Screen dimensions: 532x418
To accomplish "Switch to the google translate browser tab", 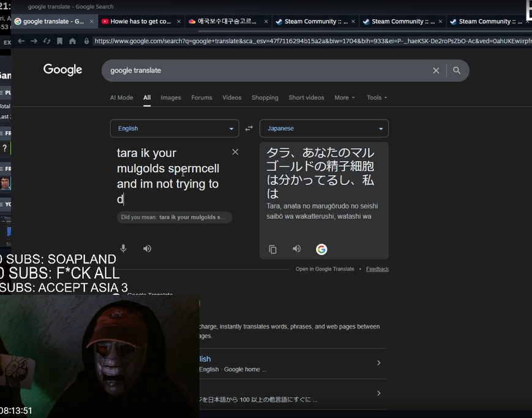I will click(x=54, y=21).
